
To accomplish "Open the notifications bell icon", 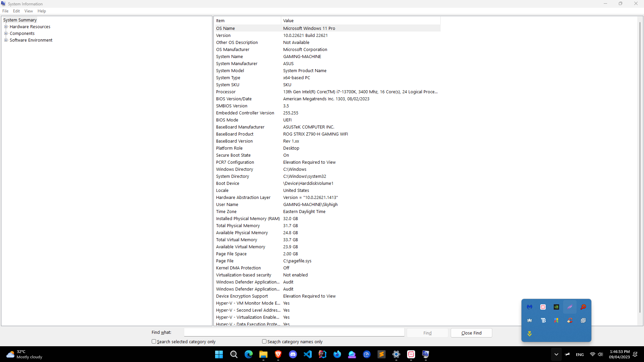I will [x=635, y=354].
